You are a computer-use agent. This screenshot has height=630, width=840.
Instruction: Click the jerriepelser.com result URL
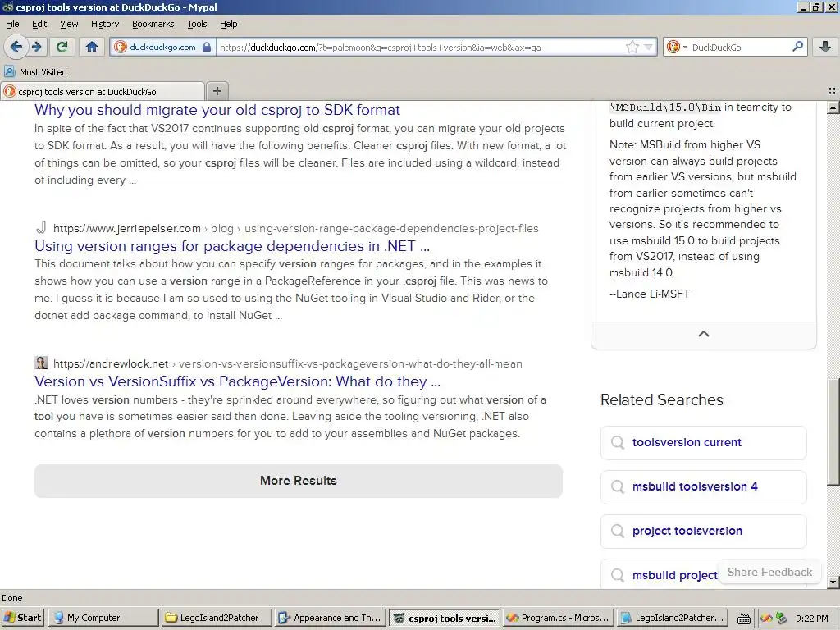coord(295,228)
